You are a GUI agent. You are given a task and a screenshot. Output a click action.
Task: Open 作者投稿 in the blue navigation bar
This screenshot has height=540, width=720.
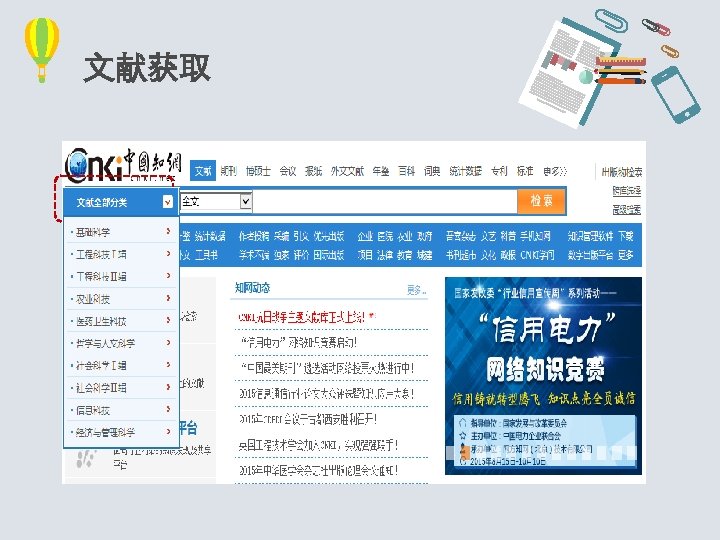pyautogui.click(x=254, y=236)
